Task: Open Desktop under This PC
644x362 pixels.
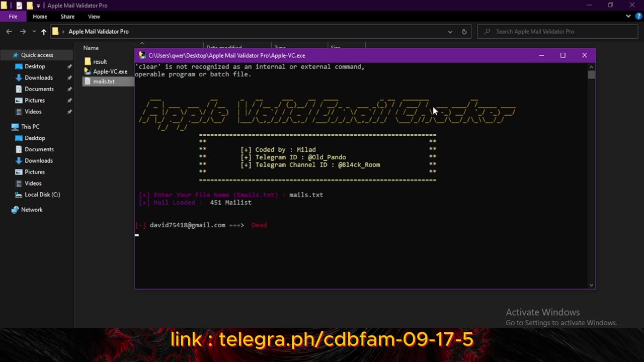Action: click(35, 138)
